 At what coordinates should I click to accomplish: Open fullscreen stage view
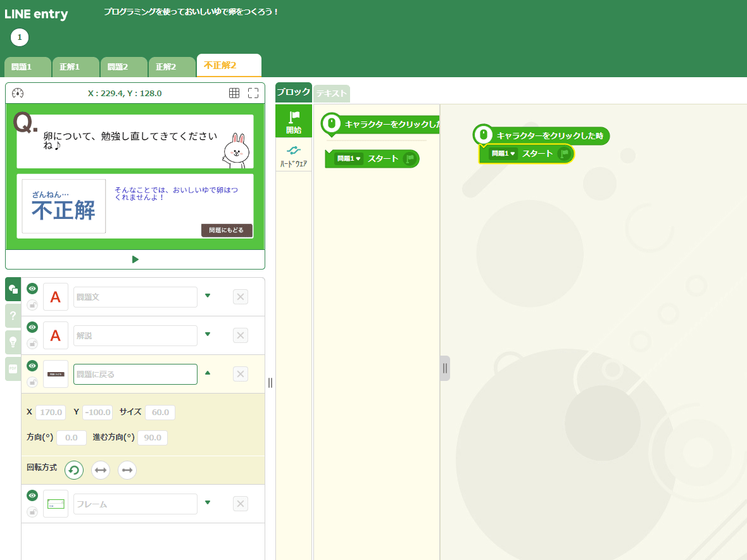coord(253,93)
